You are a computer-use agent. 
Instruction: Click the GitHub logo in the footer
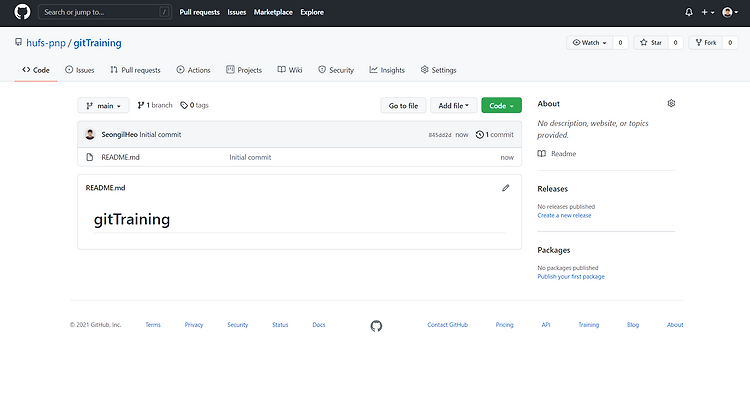[x=376, y=326]
